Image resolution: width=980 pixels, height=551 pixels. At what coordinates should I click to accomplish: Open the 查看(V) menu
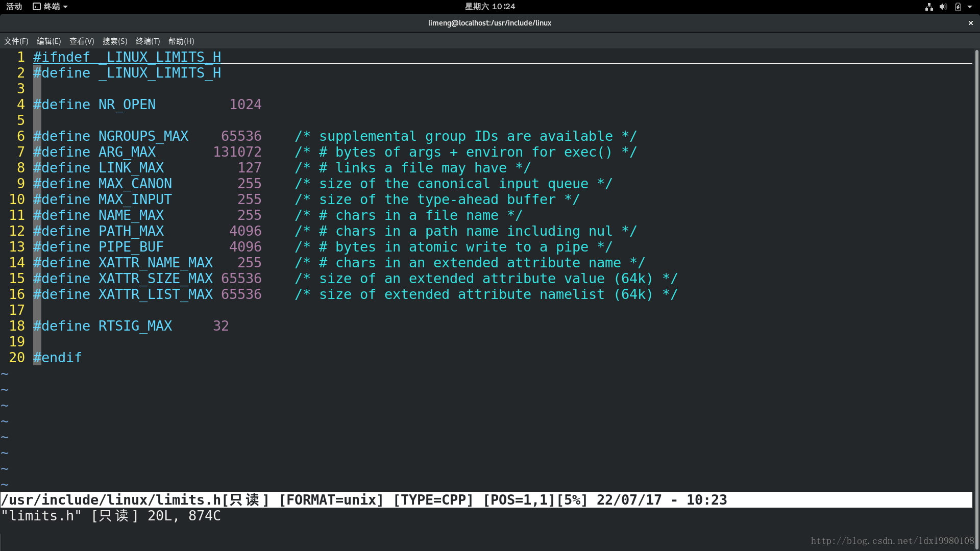(x=82, y=41)
